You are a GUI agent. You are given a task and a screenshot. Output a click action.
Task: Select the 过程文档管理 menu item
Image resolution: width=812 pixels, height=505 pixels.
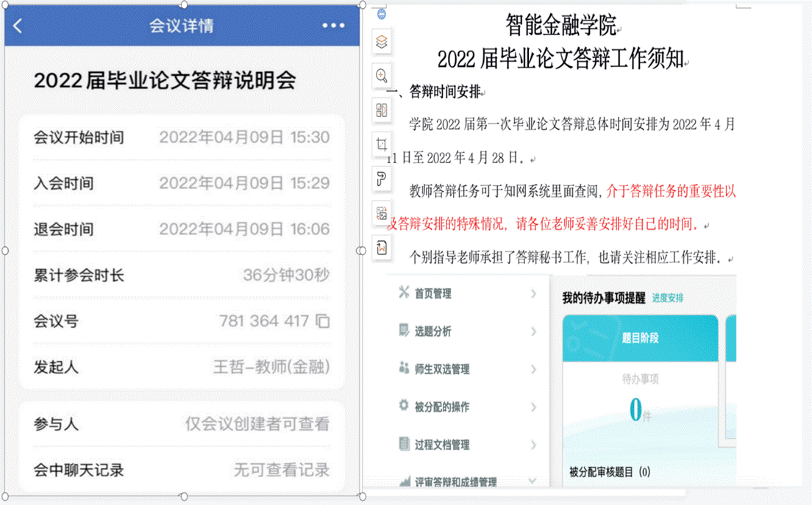coord(441,445)
